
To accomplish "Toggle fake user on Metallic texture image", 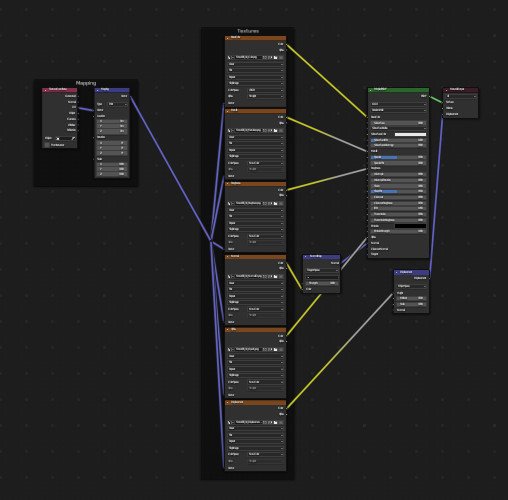I will tap(264, 130).
